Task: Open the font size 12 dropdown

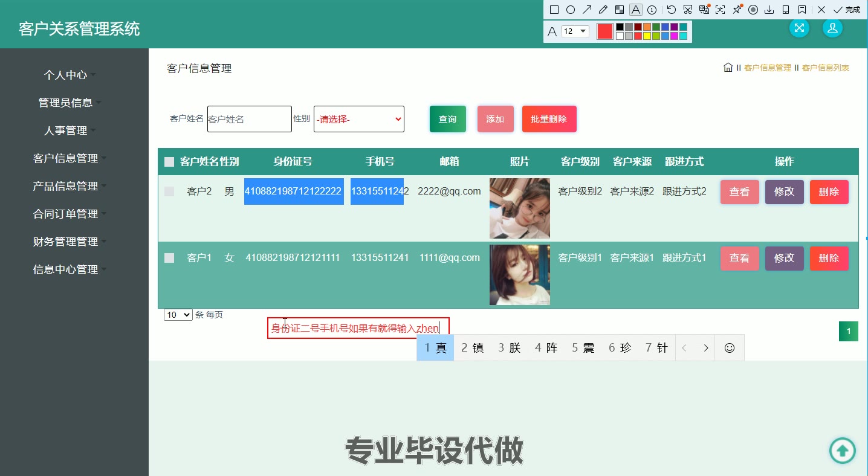Action: (x=575, y=31)
